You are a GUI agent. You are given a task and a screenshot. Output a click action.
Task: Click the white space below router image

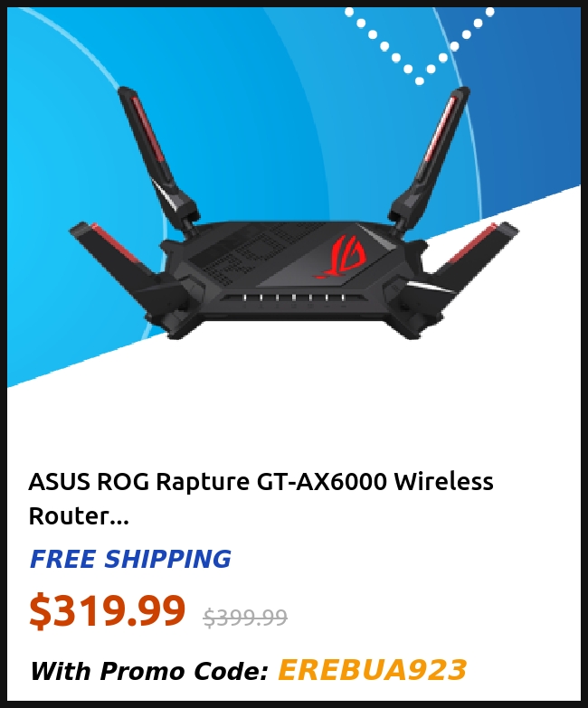click(294, 406)
